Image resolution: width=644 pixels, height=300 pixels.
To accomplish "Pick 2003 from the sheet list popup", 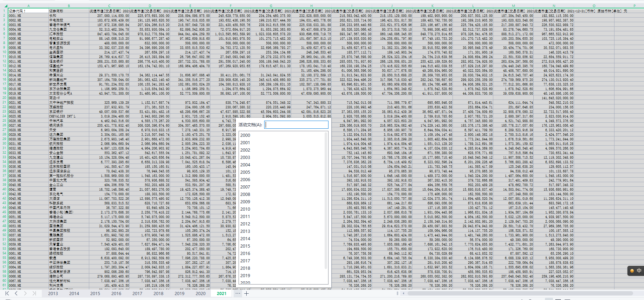I will tap(245, 158).
